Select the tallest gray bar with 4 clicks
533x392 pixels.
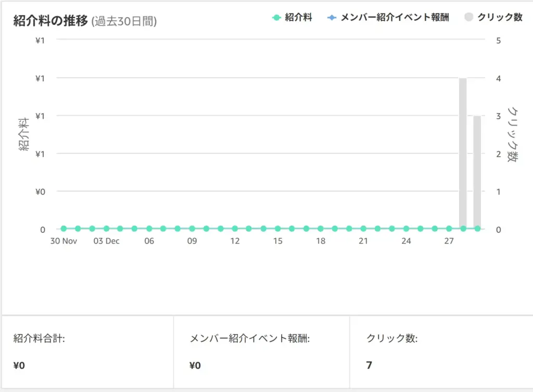pyautogui.click(x=463, y=153)
